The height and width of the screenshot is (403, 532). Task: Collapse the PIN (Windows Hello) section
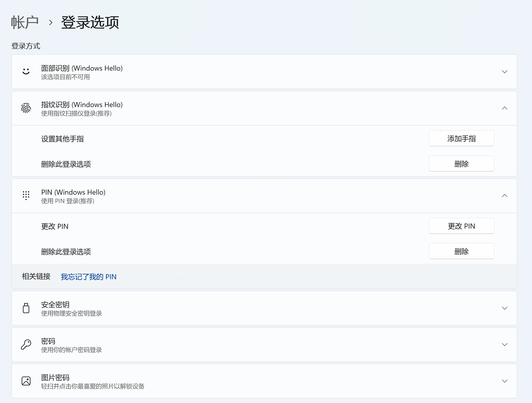(x=504, y=196)
